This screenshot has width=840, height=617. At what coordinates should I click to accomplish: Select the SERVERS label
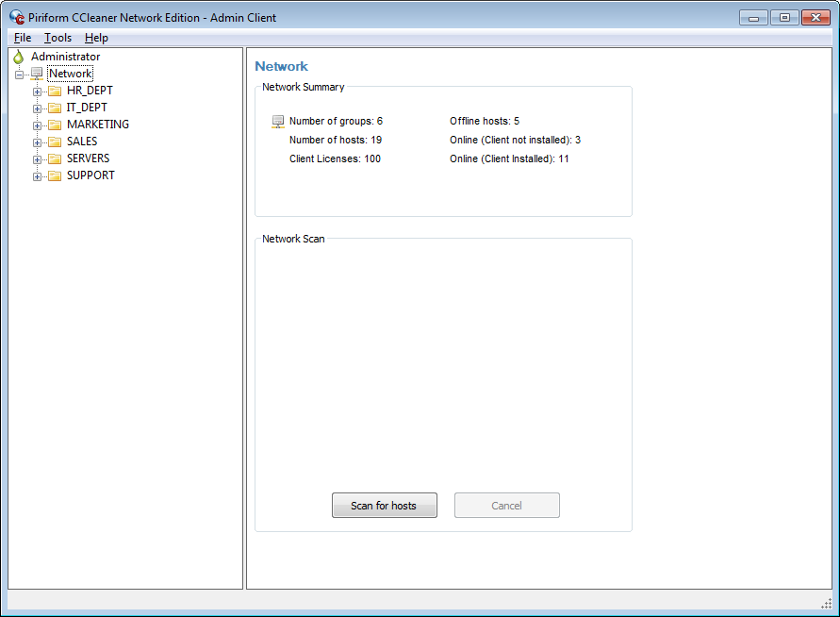[88, 158]
